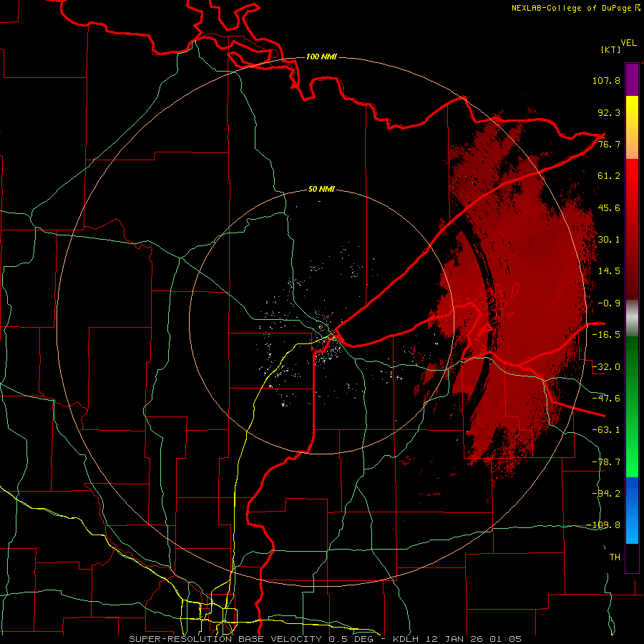The image size is (644, 644).
Task: Pick the bright green band near -78.7
Action: (x=632, y=462)
